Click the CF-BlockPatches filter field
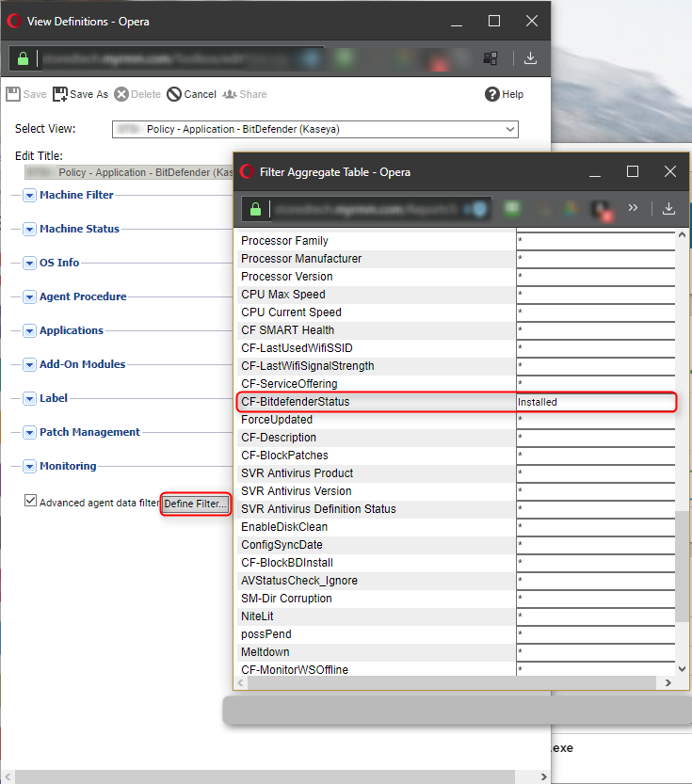Screen dimensions: 692x784 pyautogui.click(x=596, y=456)
